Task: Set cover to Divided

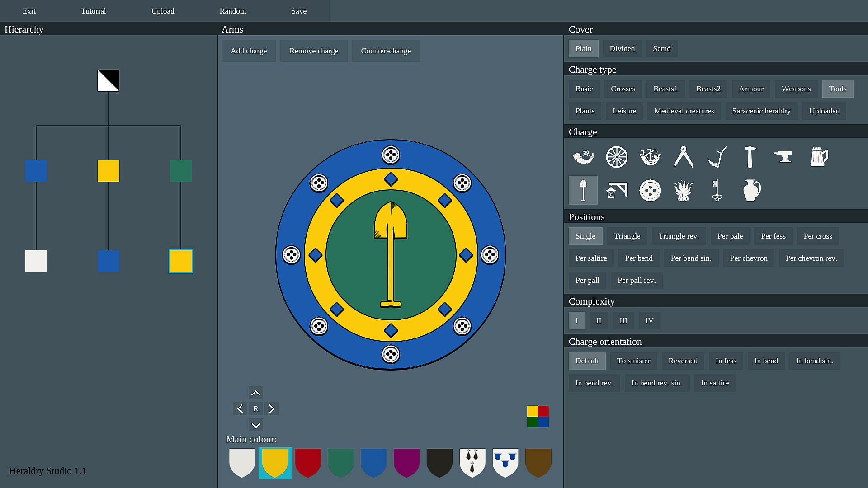Action: 622,48
